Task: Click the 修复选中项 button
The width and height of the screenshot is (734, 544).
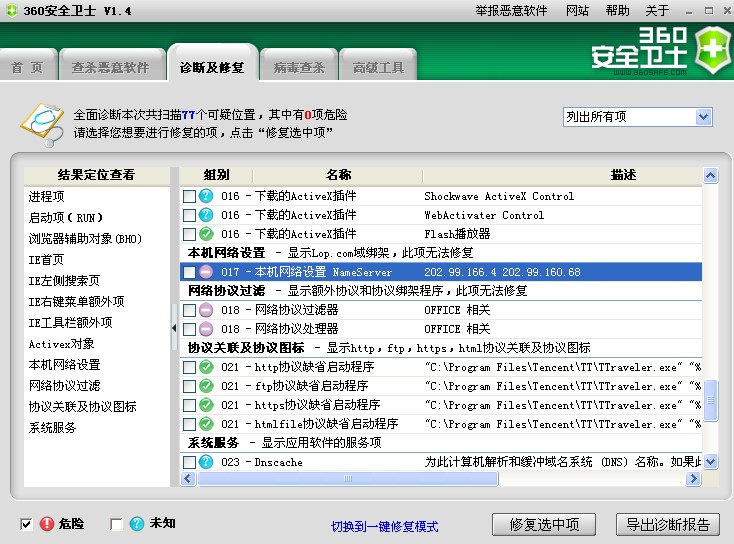Action: pos(544,524)
